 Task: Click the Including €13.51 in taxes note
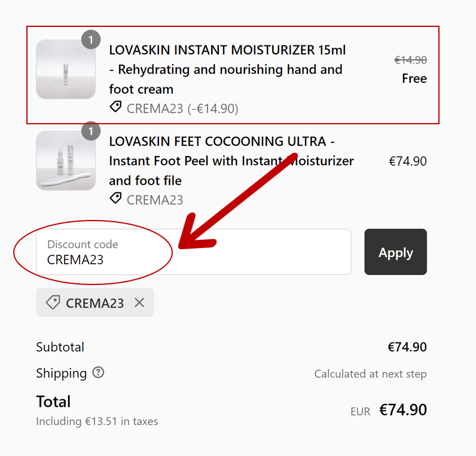(97, 421)
